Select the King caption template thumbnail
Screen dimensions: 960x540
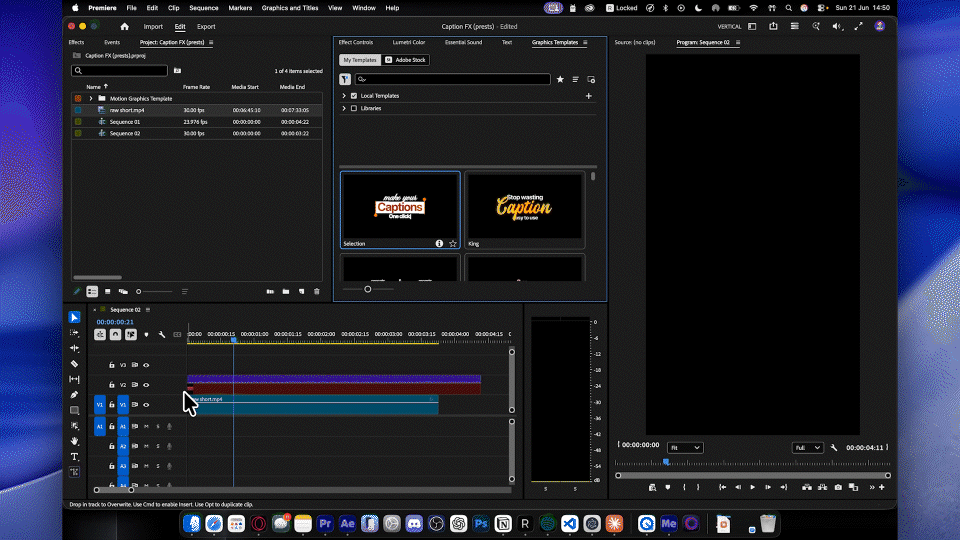[525, 210]
